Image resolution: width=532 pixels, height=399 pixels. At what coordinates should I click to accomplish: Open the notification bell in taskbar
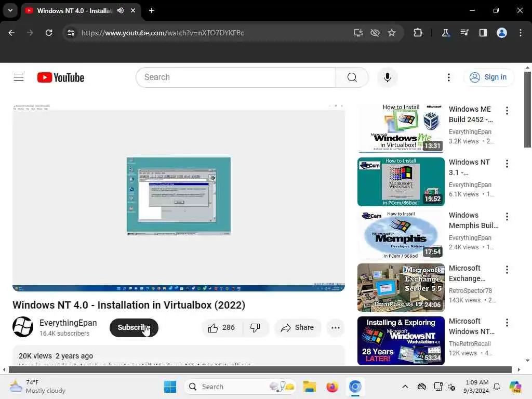(x=496, y=387)
